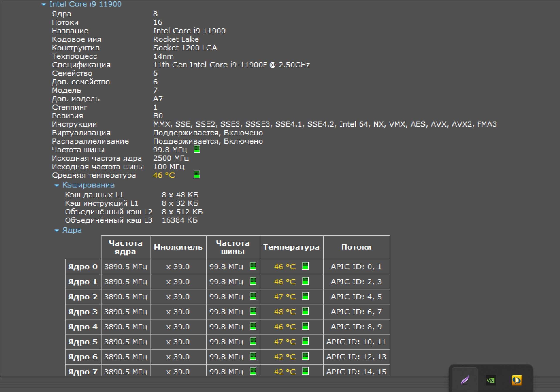Click the bus frequency graph icon for Ядро 4
The width and height of the screenshot is (560, 392).
253,326
